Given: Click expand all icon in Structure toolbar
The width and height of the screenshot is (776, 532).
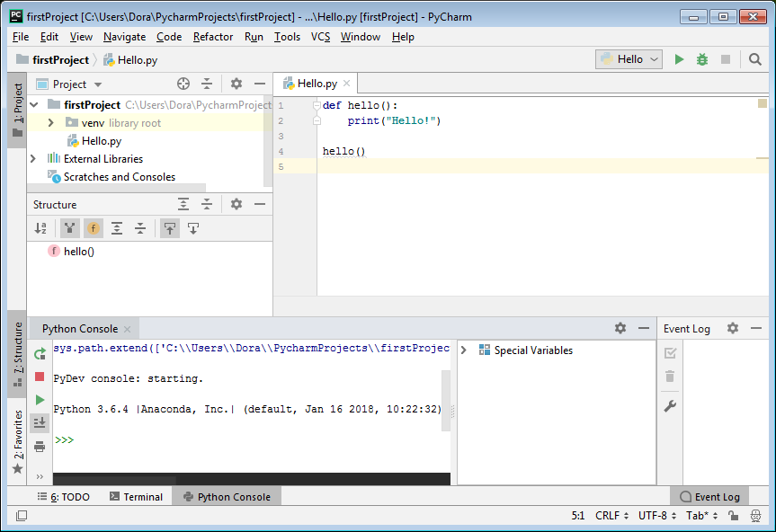Looking at the screenshot, I should (x=117, y=228).
